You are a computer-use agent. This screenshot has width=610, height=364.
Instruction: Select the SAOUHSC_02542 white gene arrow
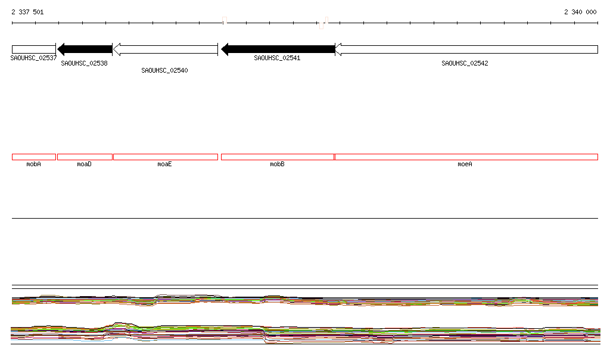point(466,49)
